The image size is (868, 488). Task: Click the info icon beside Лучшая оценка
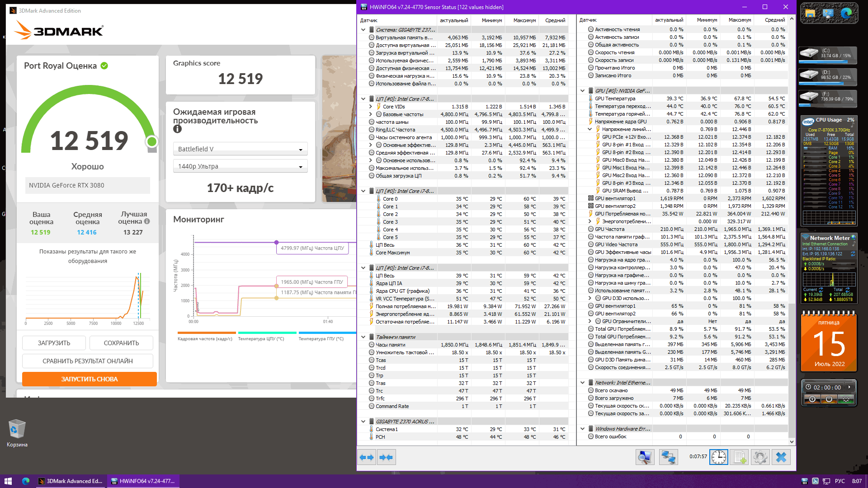tap(147, 221)
